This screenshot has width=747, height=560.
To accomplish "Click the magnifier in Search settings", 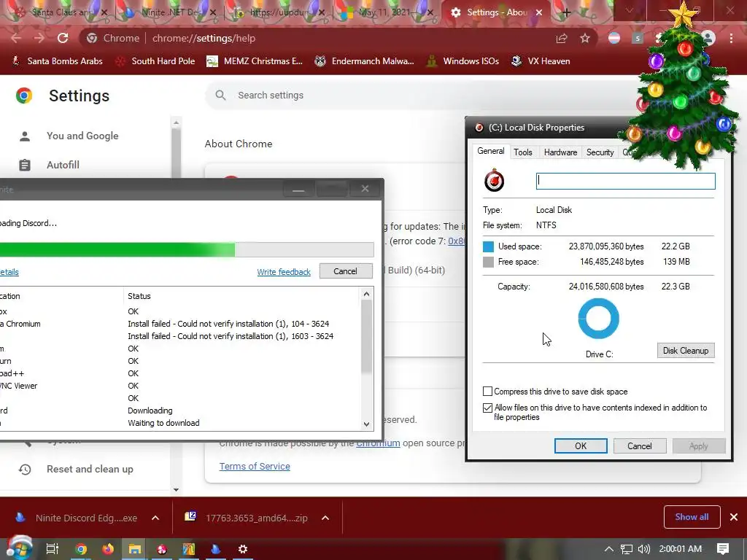I will (220, 96).
